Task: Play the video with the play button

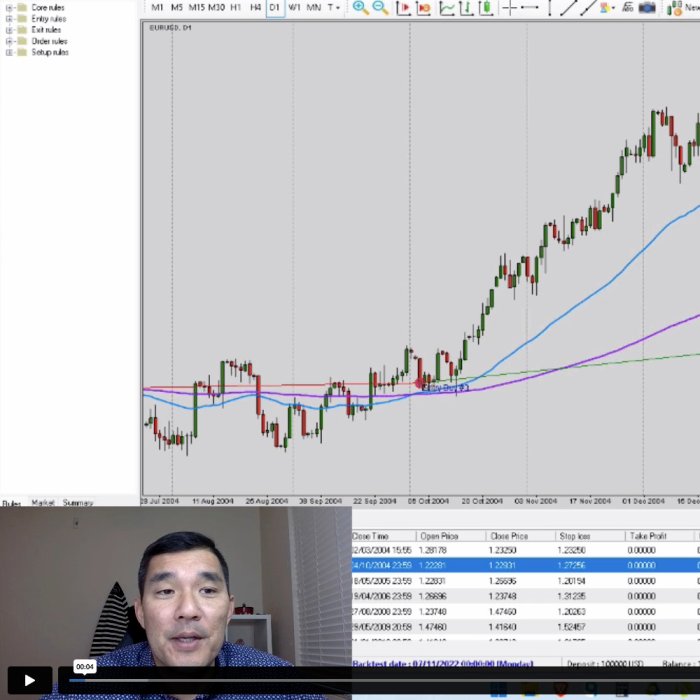Action: point(30,680)
